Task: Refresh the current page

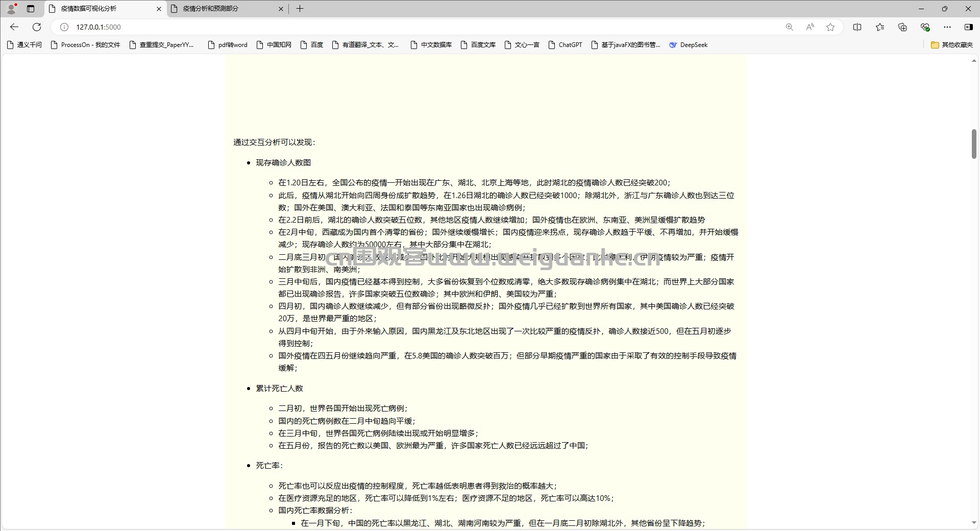Action: pos(37,27)
